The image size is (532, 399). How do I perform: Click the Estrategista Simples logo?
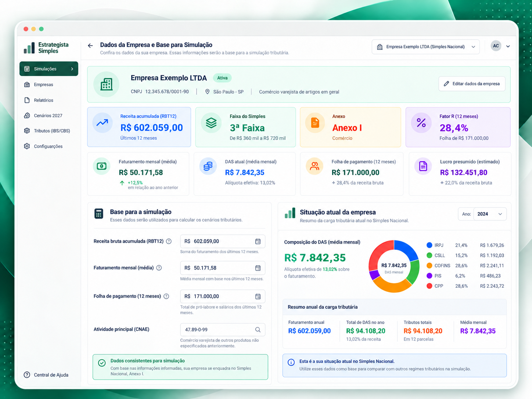46,48
